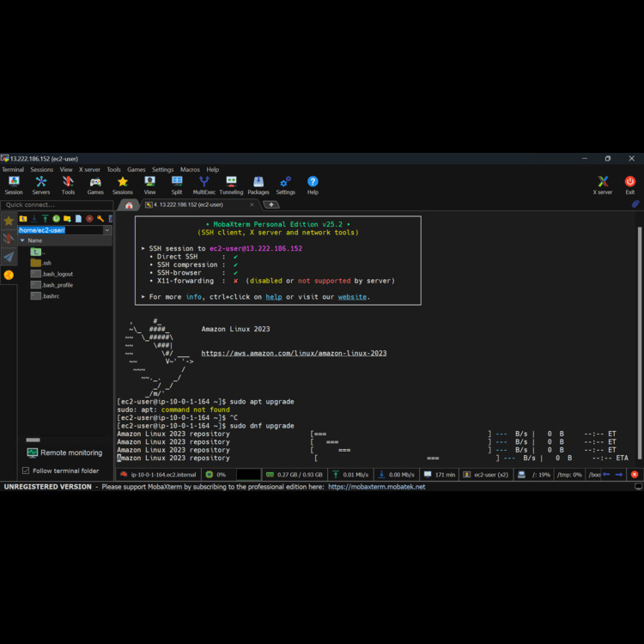
Task: Open the Macros paper-plane sidebar tab
Action: [9, 257]
